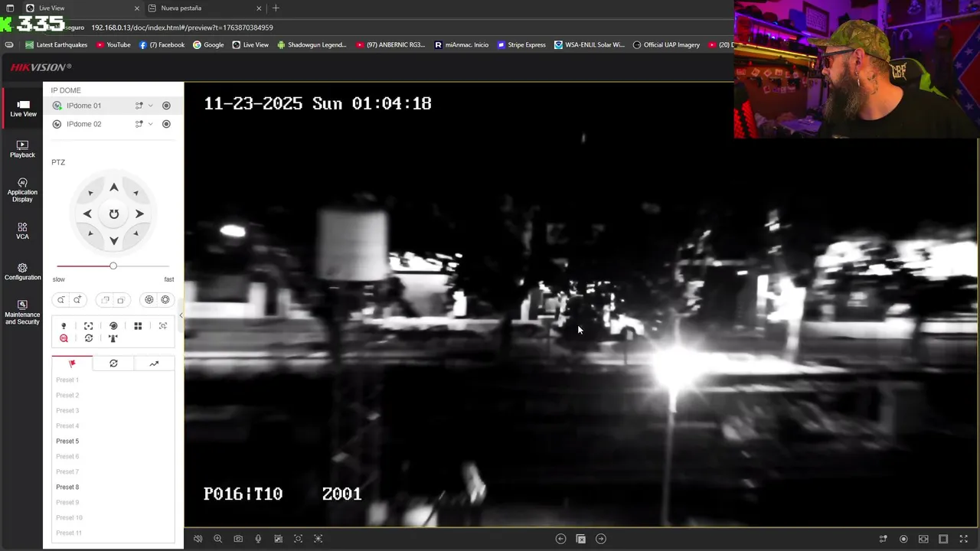This screenshot has width=980, height=551.
Task: Collapse the left PTZ panel arrow
Action: click(181, 315)
